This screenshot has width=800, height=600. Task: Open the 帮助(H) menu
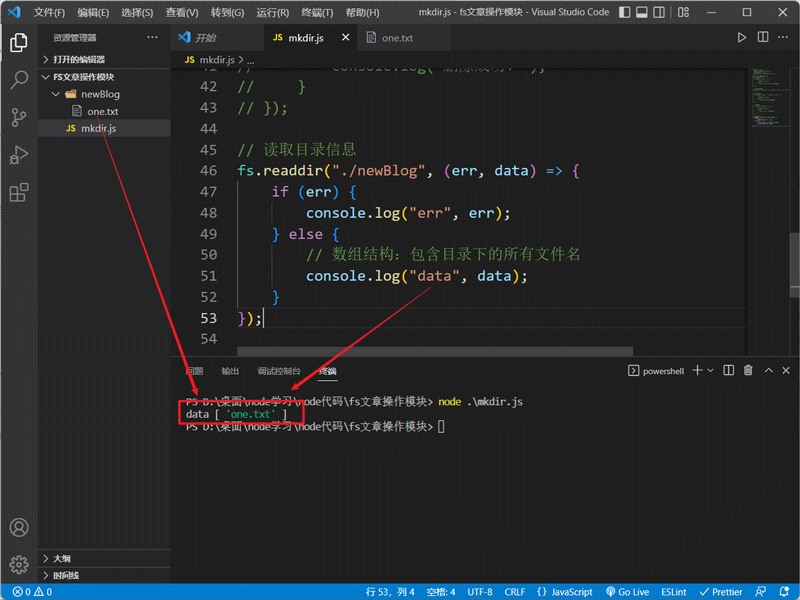tap(362, 12)
